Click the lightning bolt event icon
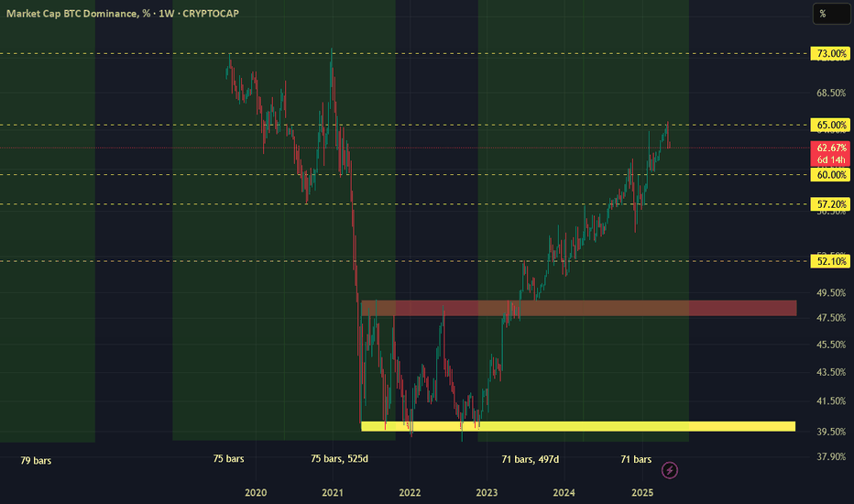 click(670, 470)
